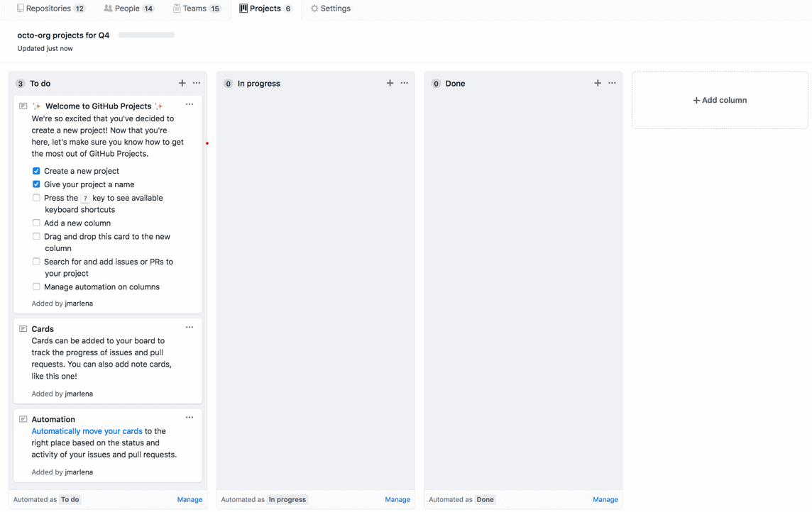Click the note icon on the Cards card
The width and height of the screenshot is (812, 512).
(x=23, y=329)
